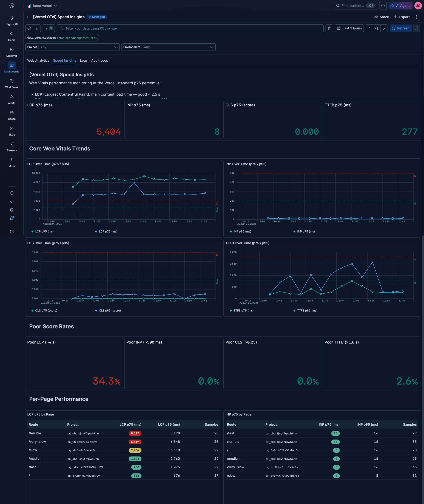Open the Nightshift sidebar item
Image resolution: width=424 pixels, height=504 pixels.
tap(12, 21)
